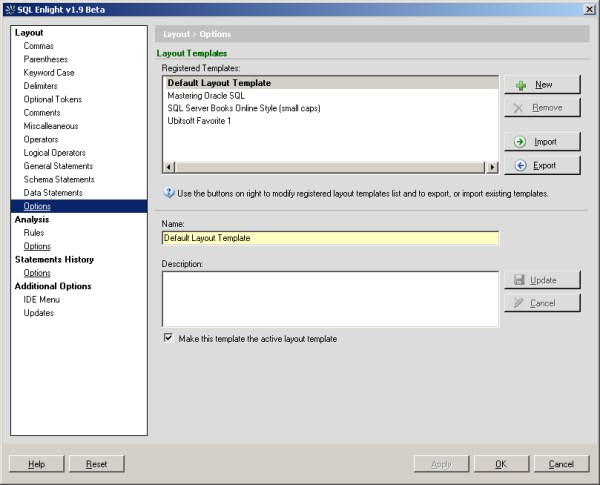Click the green arrow Import icon
Screen dimensions: 600x485
pyautogui.click(x=520, y=142)
